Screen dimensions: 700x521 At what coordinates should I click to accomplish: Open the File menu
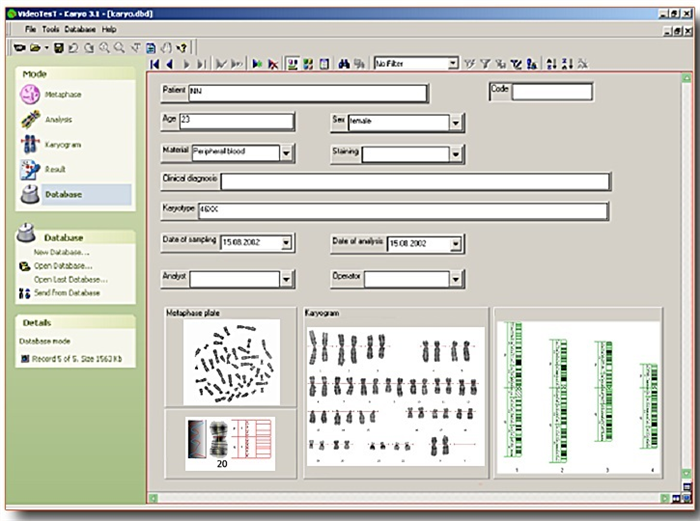point(30,29)
